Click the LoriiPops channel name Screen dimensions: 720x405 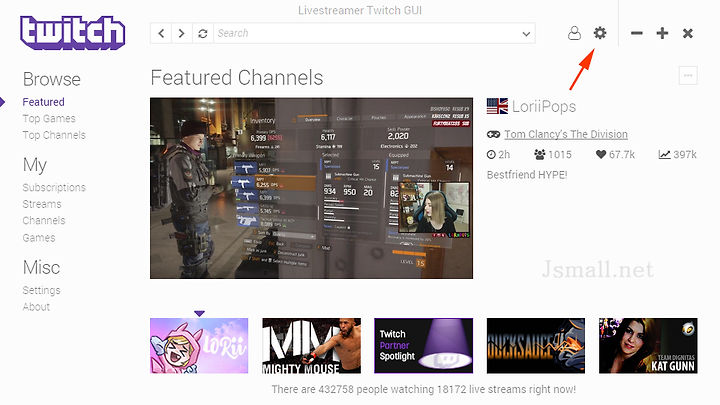544,107
